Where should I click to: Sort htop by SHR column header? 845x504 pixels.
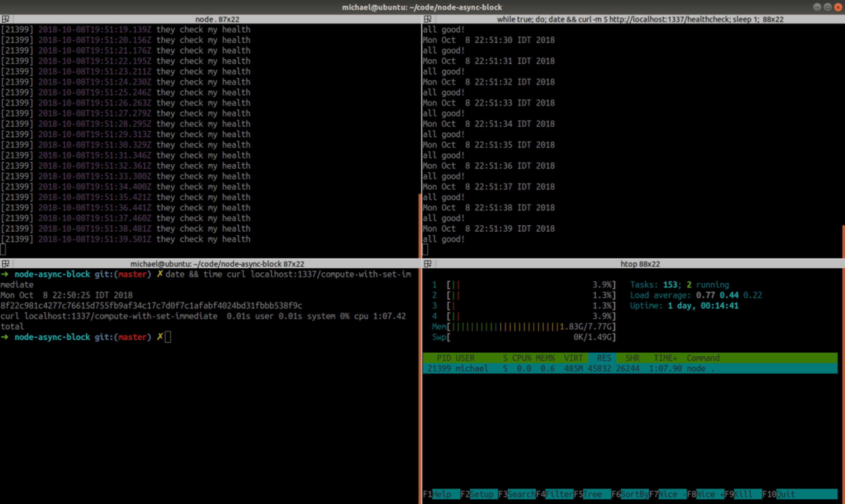tap(632, 358)
